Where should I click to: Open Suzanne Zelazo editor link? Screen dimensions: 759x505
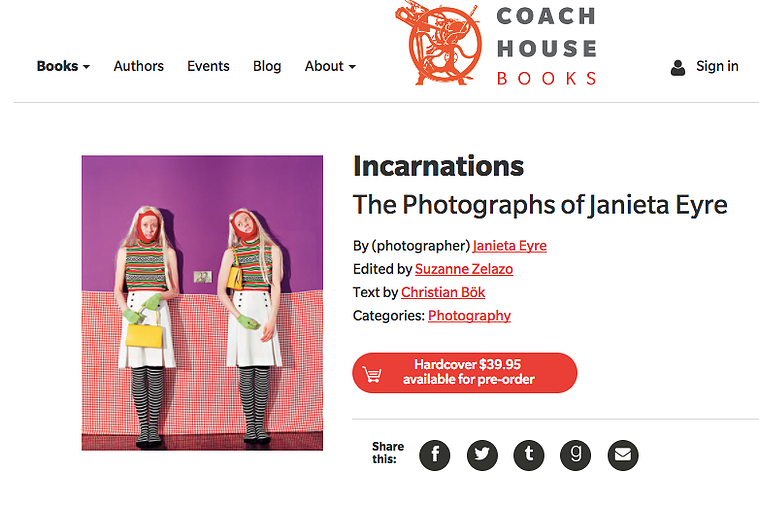[464, 269]
